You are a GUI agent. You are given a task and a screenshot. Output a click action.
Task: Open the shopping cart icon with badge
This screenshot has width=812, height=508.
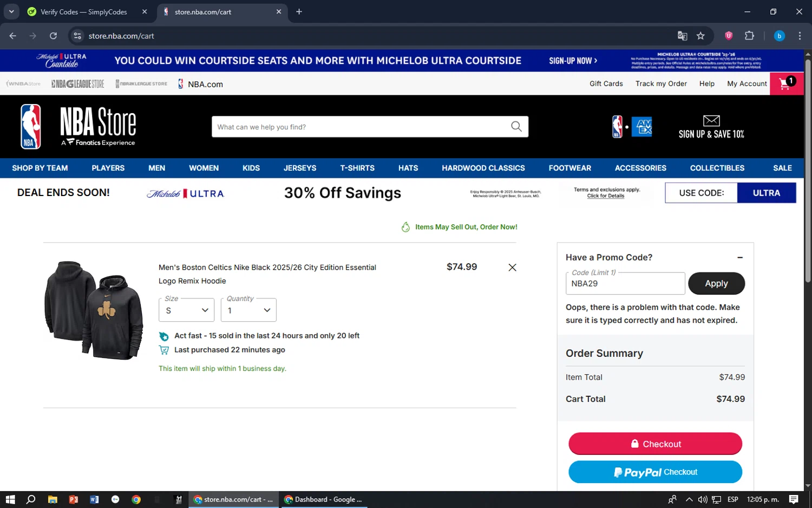[x=787, y=83]
